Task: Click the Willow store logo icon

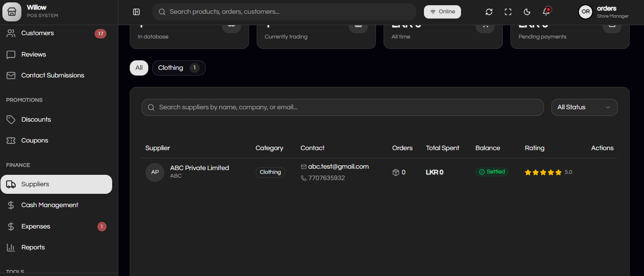Action: 12,12
